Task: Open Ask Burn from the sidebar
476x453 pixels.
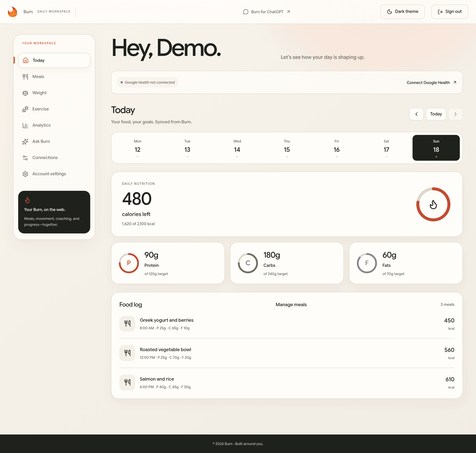Action: pyautogui.click(x=54, y=141)
